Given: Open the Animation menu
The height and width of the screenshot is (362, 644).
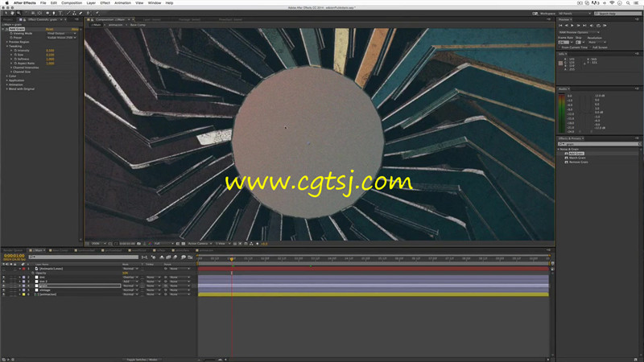Looking at the screenshot, I should click(x=123, y=3).
